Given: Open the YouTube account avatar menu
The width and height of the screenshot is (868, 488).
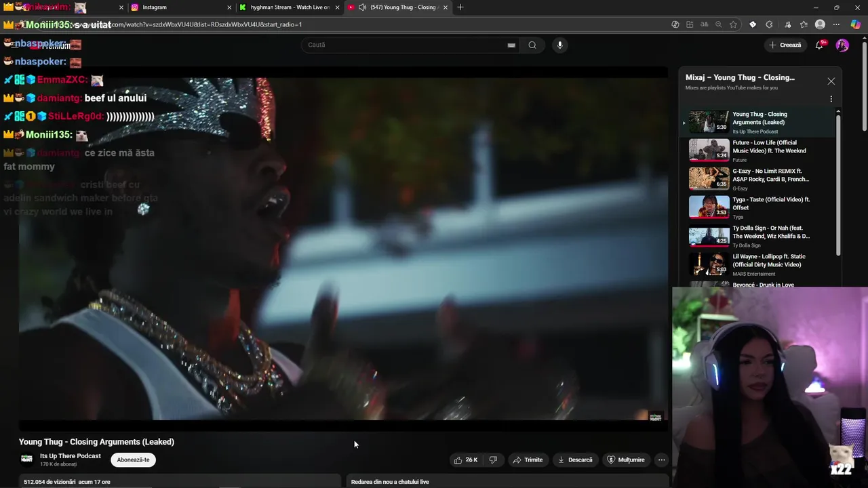Looking at the screenshot, I should click(842, 45).
